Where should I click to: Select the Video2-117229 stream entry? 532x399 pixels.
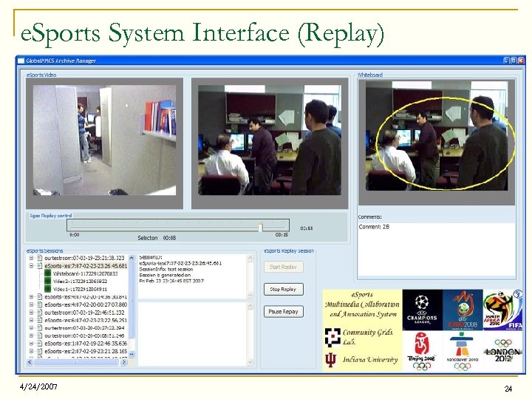(x=80, y=282)
